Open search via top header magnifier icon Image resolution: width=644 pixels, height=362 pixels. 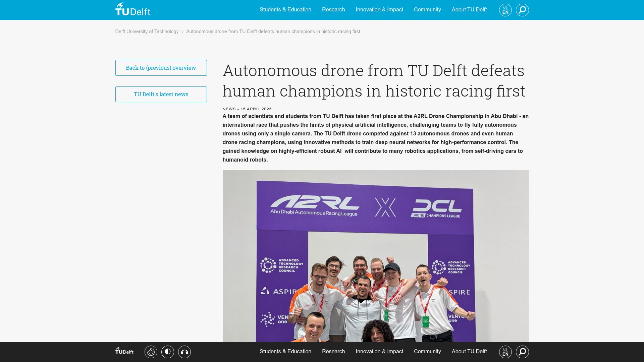pyautogui.click(x=522, y=10)
